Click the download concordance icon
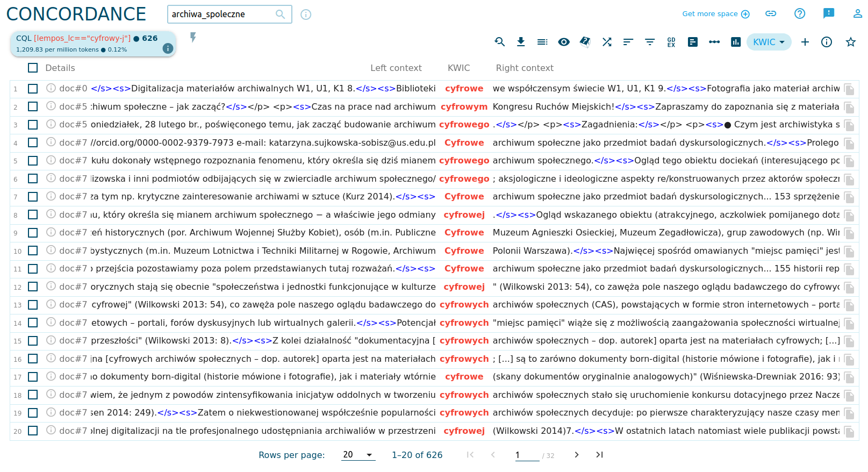Viewport: 868px width, 472px height. [521, 42]
